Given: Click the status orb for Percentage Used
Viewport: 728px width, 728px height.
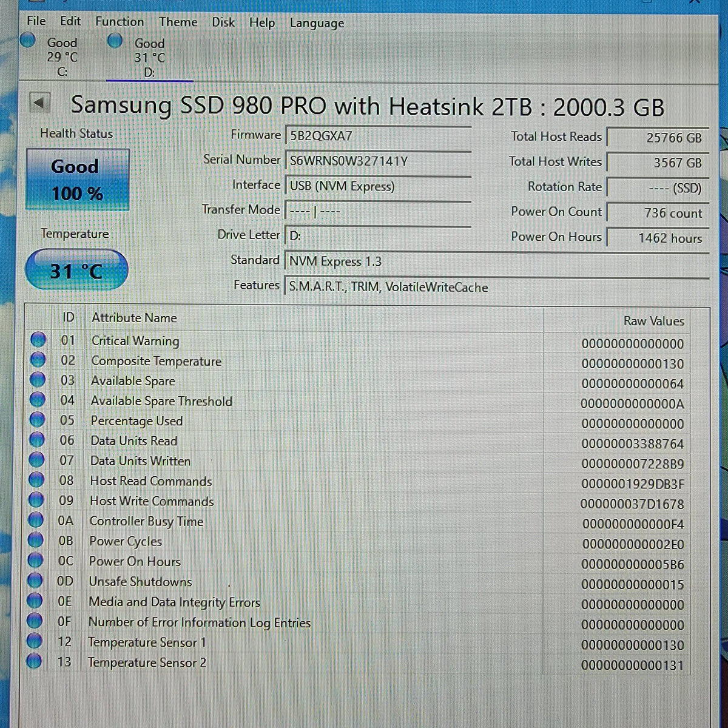Looking at the screenshot, I should 37,420.
